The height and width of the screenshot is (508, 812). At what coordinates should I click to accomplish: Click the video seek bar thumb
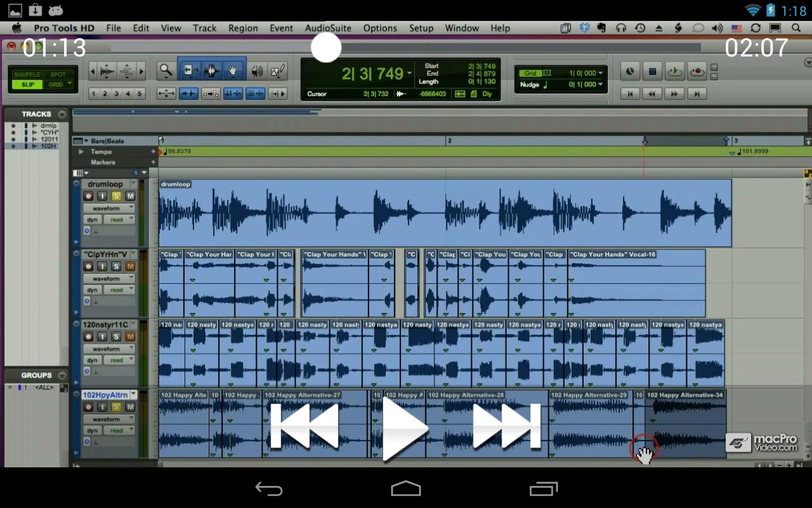click(326, 47)
